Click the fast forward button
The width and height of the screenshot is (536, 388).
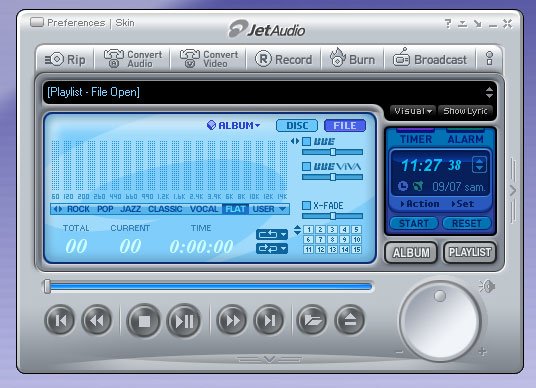232,320
